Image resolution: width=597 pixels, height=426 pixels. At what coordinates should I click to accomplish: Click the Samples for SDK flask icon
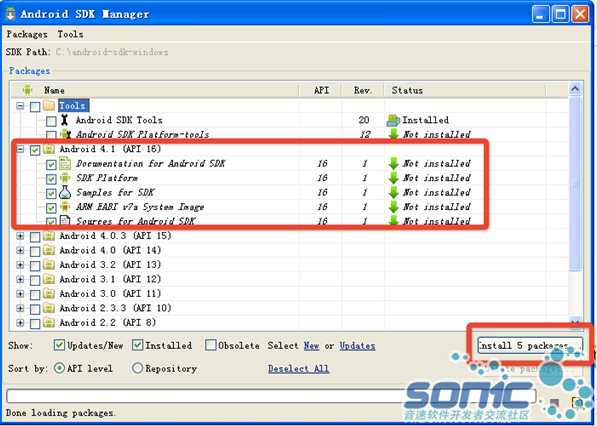click(x=65, y=192)
